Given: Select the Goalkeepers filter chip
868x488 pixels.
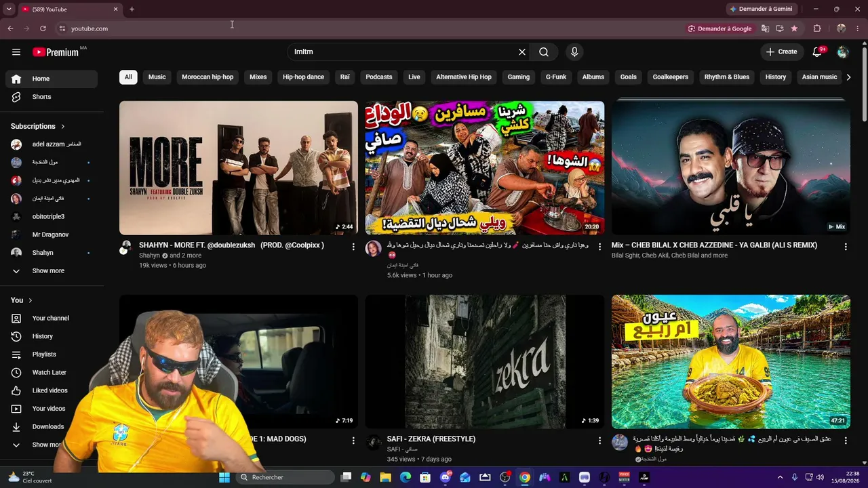Looking at the screenshot, I should (671, 77).
